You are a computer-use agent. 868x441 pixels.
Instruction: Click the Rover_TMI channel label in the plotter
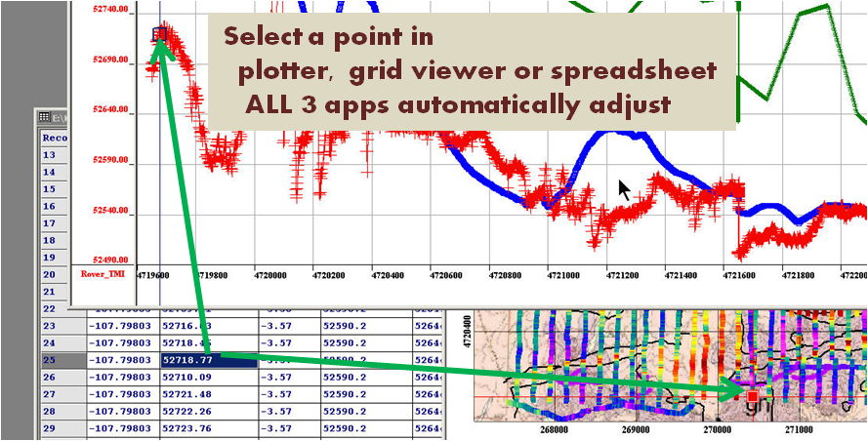[x=103, y=274]
